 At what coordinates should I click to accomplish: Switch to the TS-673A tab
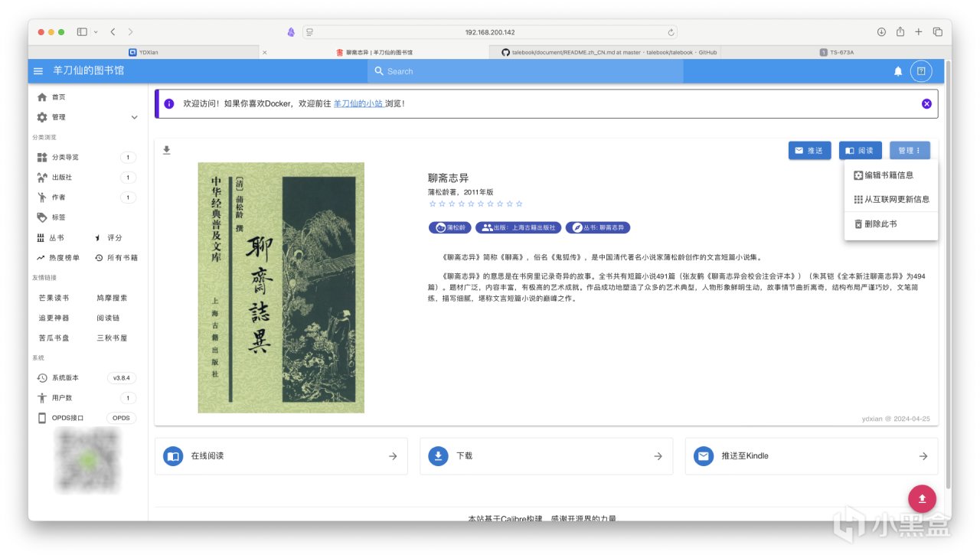tap(836, 52)
